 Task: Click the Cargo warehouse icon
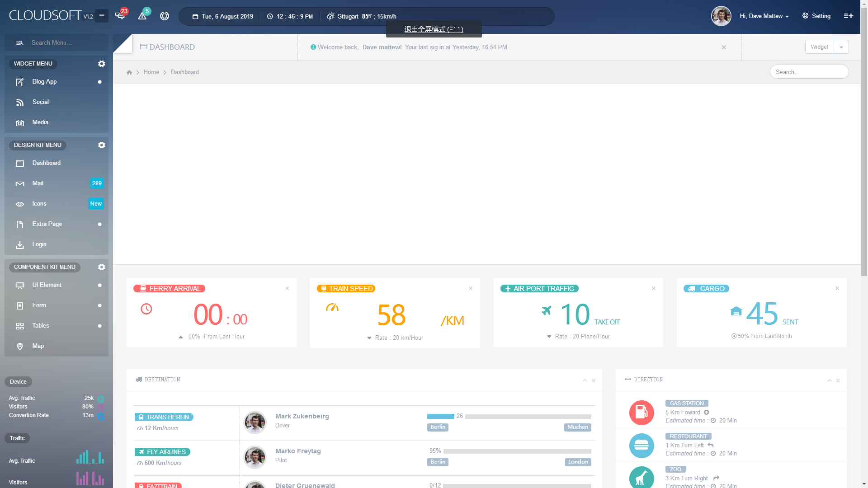pyautogui.click(x=736, y=311)
